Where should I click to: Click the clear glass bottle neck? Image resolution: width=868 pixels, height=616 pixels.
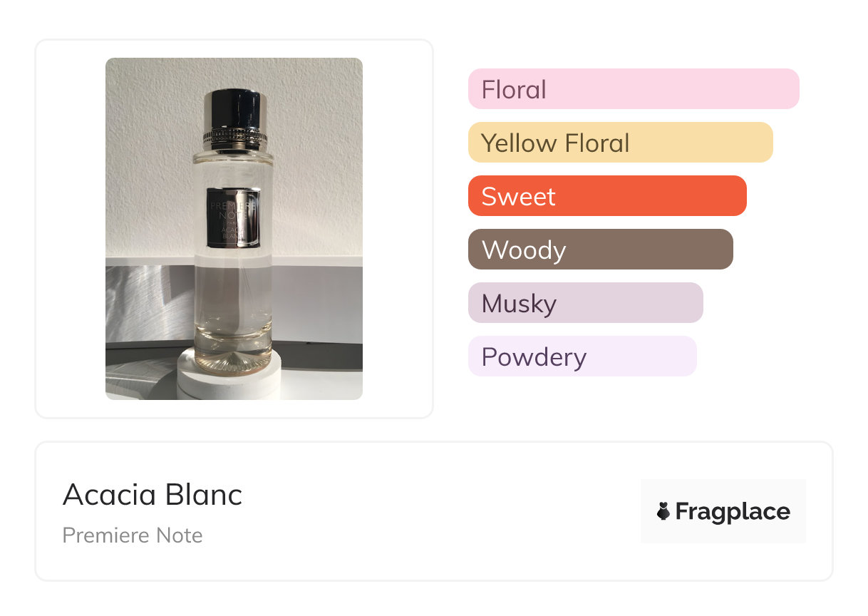234,160
